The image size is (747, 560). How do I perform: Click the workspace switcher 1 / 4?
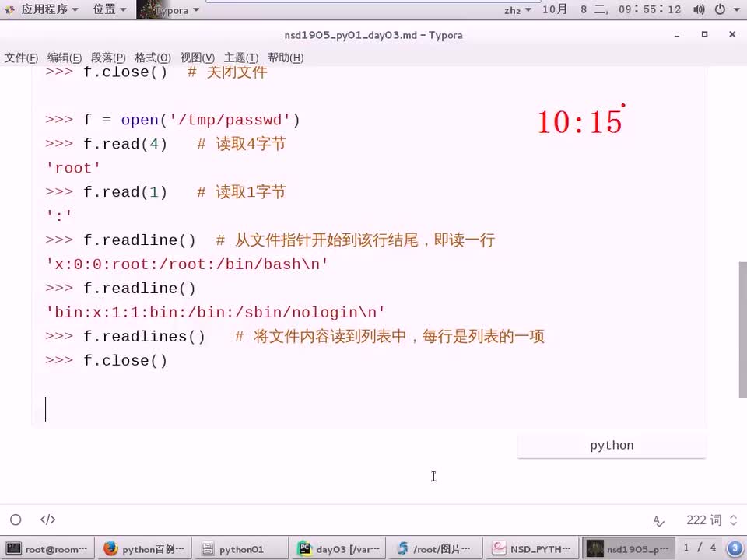[x=700, y=548]
